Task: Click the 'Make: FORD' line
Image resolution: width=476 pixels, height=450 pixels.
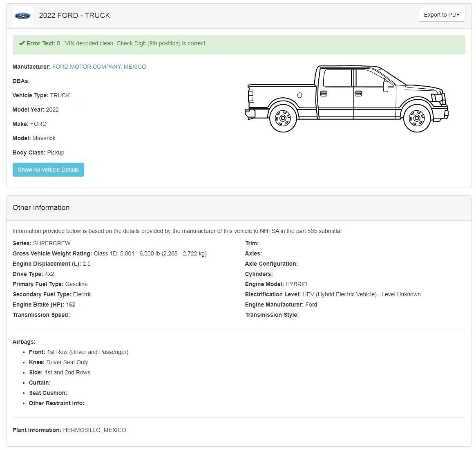Action: point(29,124)
